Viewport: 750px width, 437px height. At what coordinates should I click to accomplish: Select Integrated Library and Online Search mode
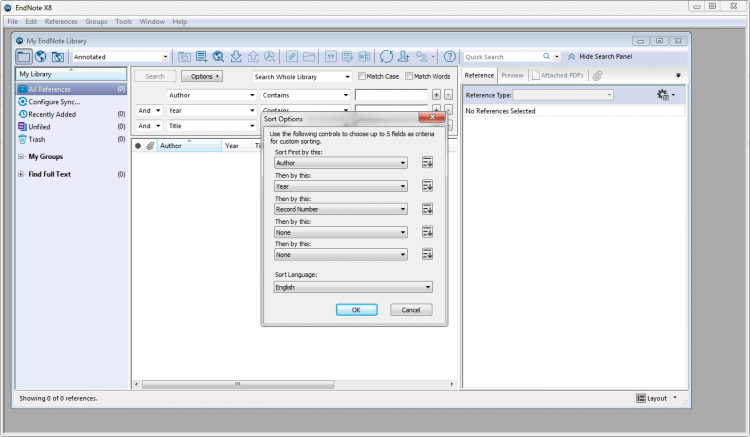click(x=57, y=56)
